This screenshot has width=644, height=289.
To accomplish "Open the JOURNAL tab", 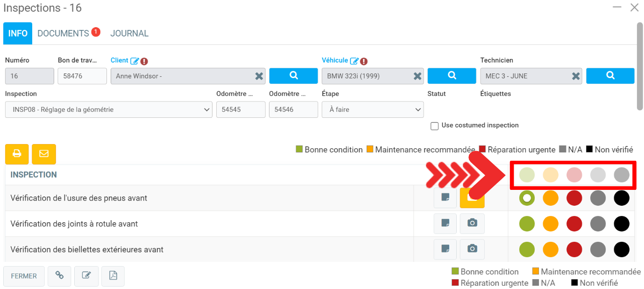I will (129, 34).
